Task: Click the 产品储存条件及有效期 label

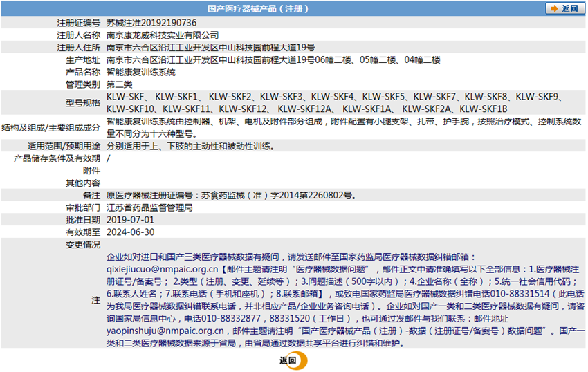Action: coord(57,158)
